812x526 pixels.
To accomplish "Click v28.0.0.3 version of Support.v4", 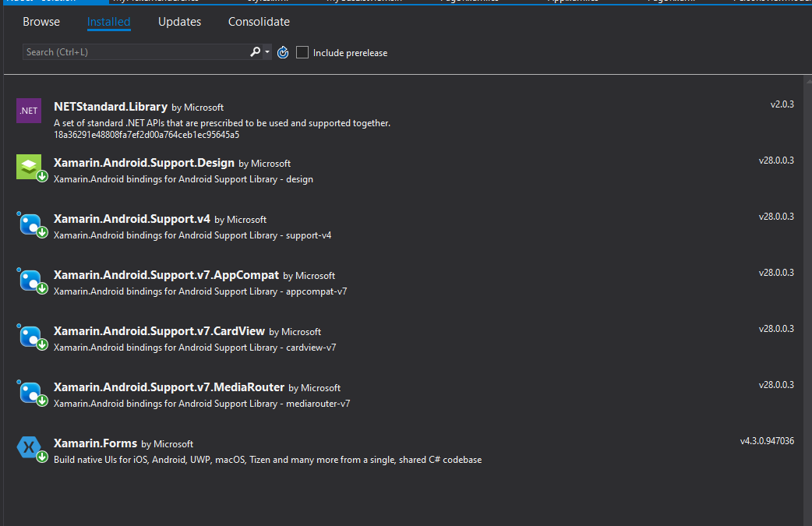I will 776,217.
